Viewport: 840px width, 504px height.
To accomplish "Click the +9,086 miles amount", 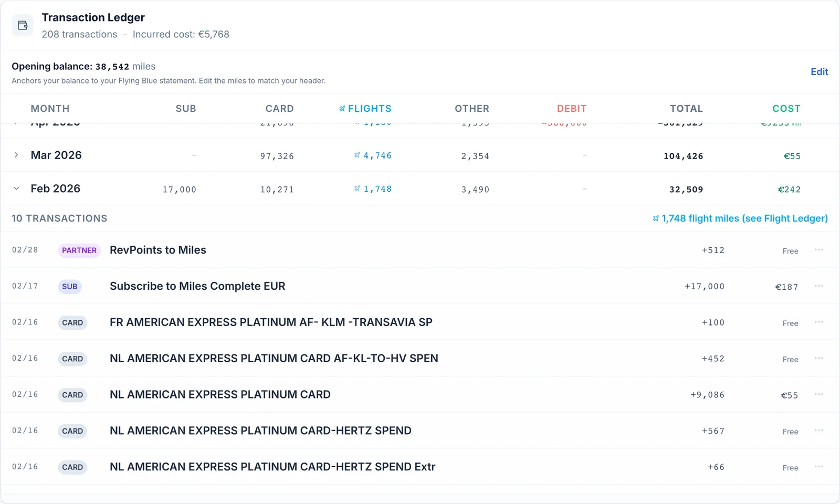I will (x=707, y=395).
